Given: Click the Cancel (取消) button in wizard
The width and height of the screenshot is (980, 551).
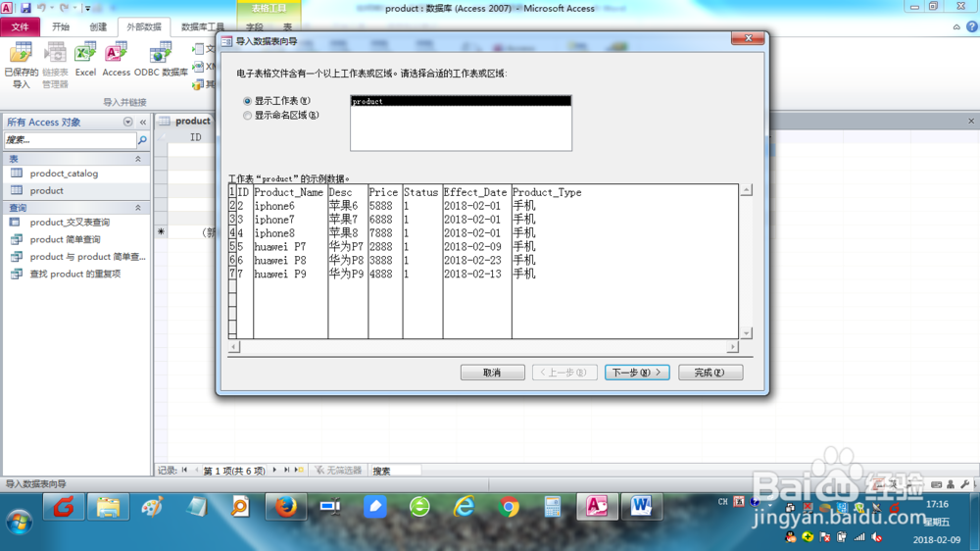Looking at the screenshot, I should click(x=493, y=373).
